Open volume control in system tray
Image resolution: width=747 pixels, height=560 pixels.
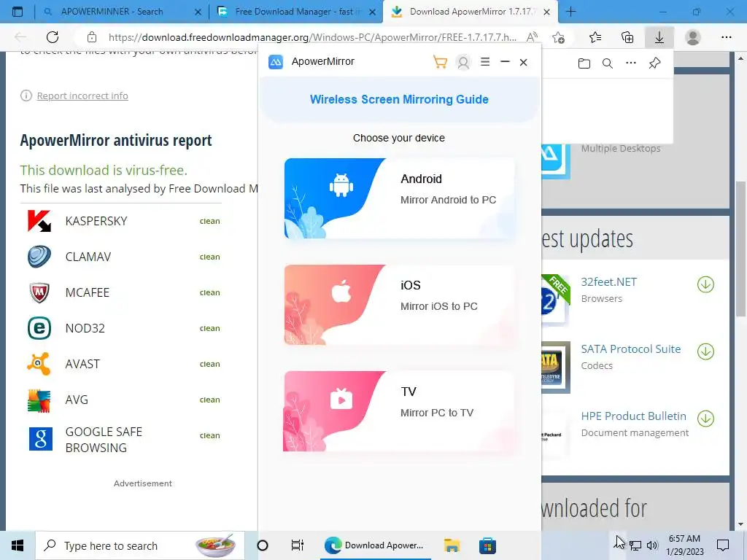pyautogui.click(x=652, y=545)
